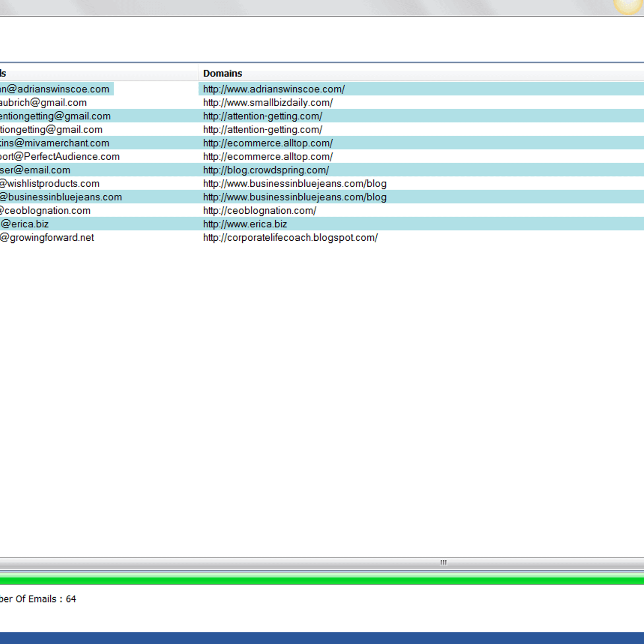Select the @ceoblognation.com email row
The height and width of the screenshot is (644, 644).
[x=45, y=211]
